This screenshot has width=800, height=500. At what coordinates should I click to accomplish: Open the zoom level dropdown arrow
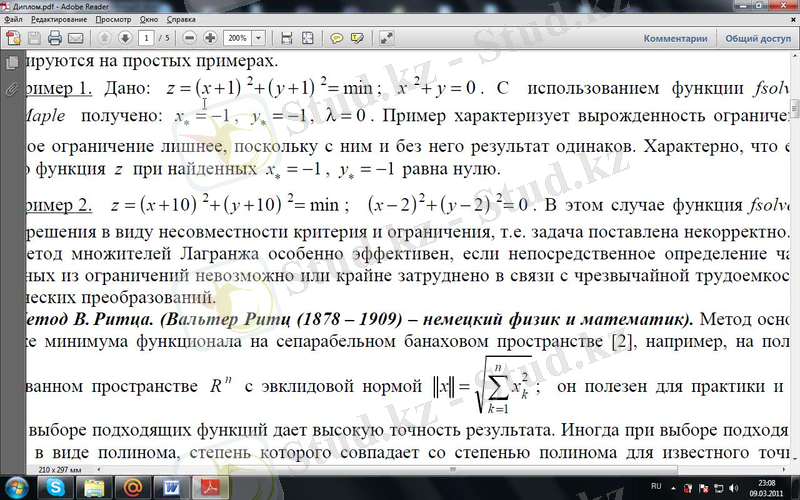(x=259, y=38)
